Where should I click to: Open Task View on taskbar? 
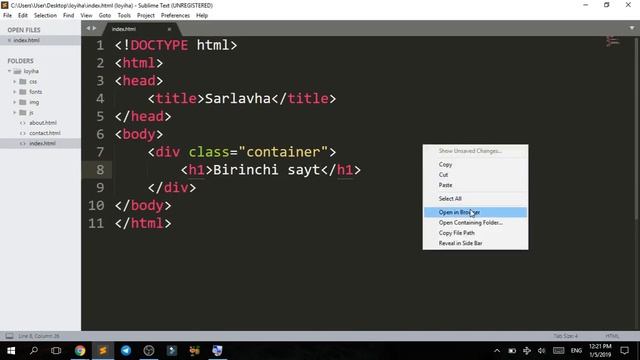[x=56, y=351]
